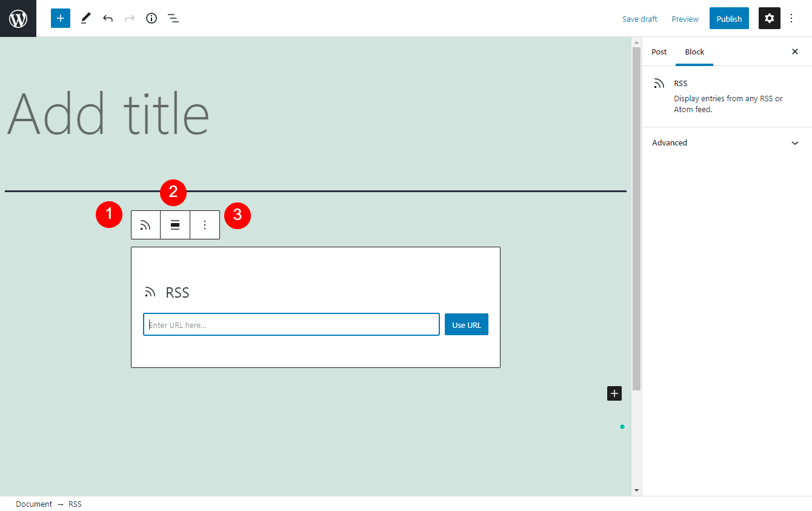Focus the Enter URL here field
The width and height of the screenshot is (812, 511).
[291, 324]
